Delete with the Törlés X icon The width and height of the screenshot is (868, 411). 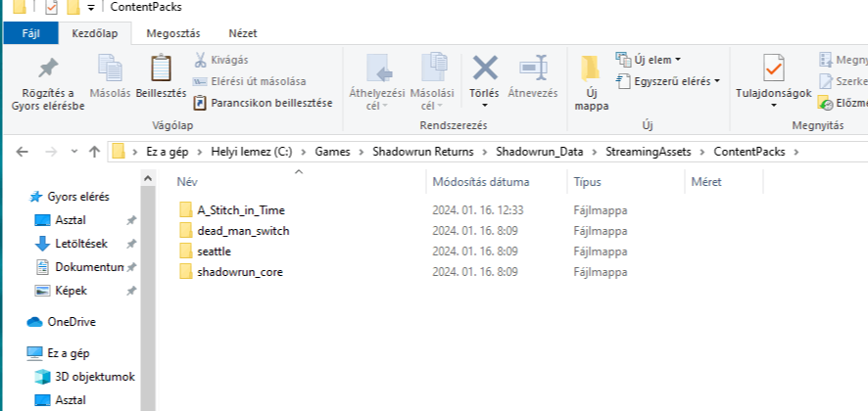[x=484, y=68]
